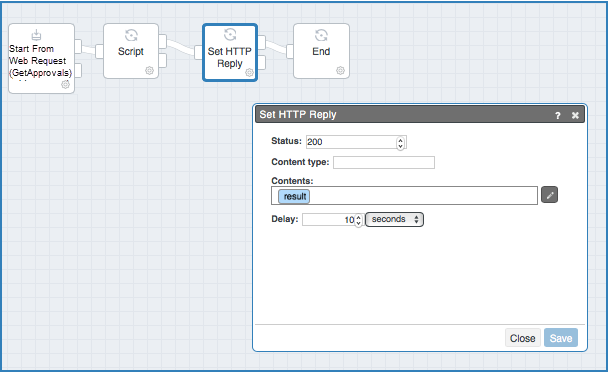Screen dimensions: 608x372
Task: Focus the Content type input field
Action: click(x=384, y=163)
